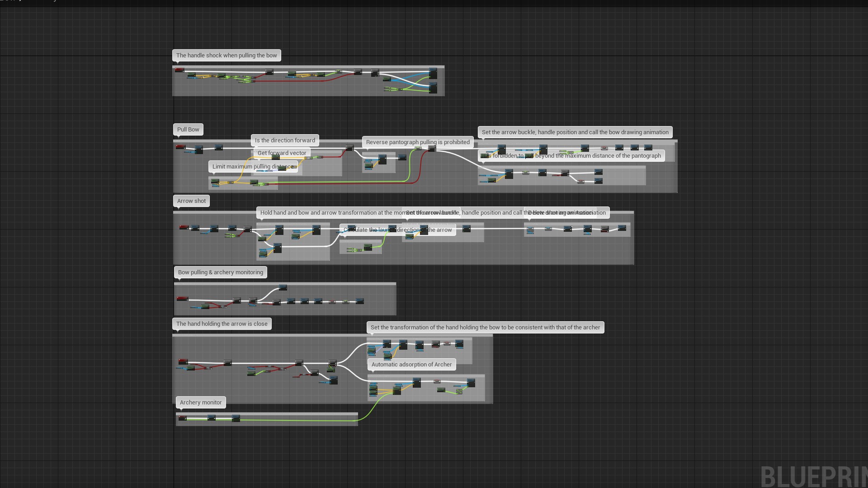Click the 'Archery monitor' comment label

[x=201, y=403]
